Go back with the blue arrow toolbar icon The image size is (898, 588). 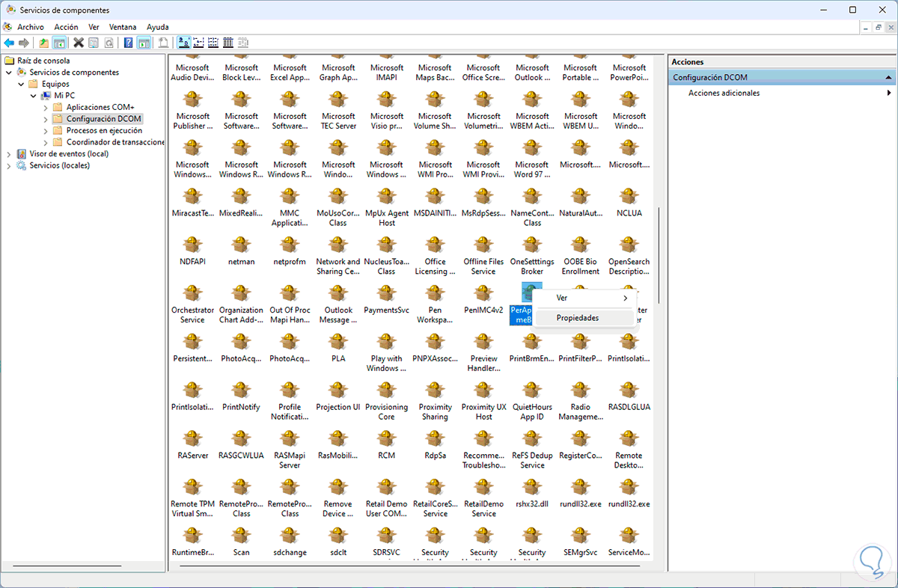(9, 43)
